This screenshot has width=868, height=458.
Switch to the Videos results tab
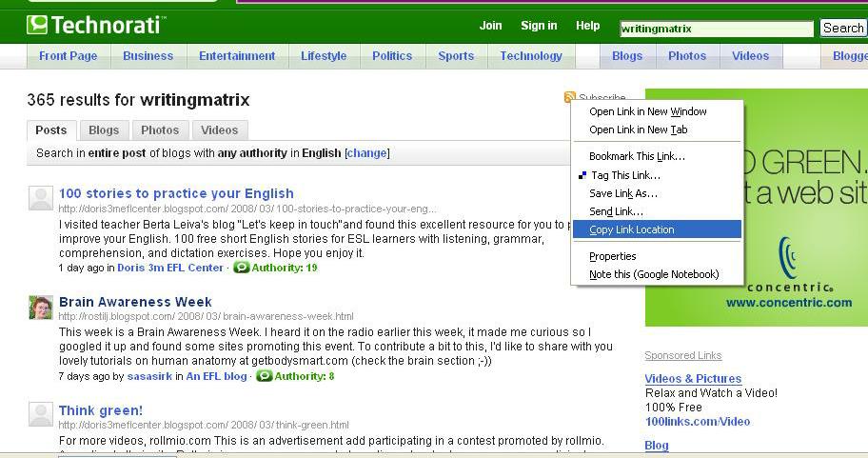[x=220, y=130]
